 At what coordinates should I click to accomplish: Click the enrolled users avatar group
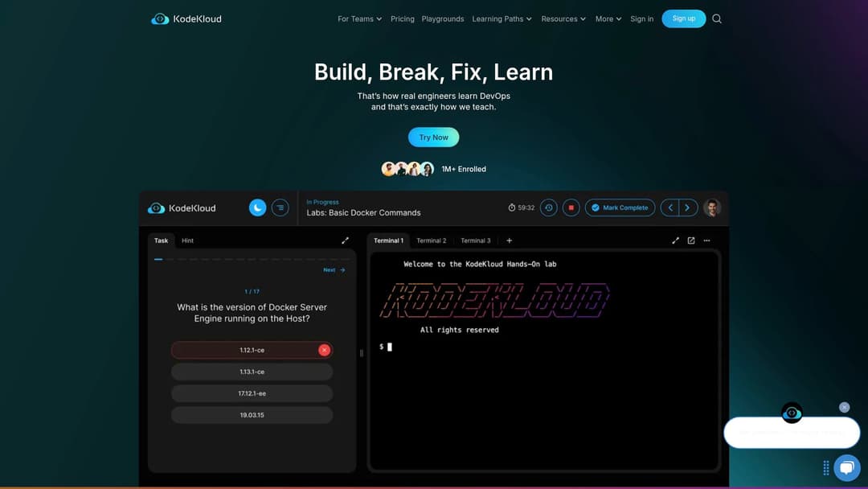point(408,169)
